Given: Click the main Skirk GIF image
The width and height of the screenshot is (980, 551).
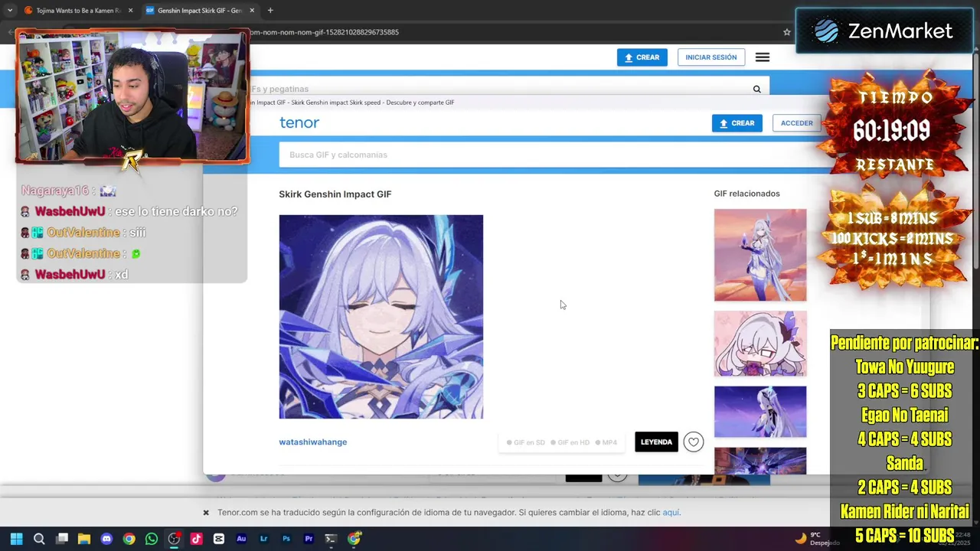Looking at the screenshot, I should (x=381, y=317).
